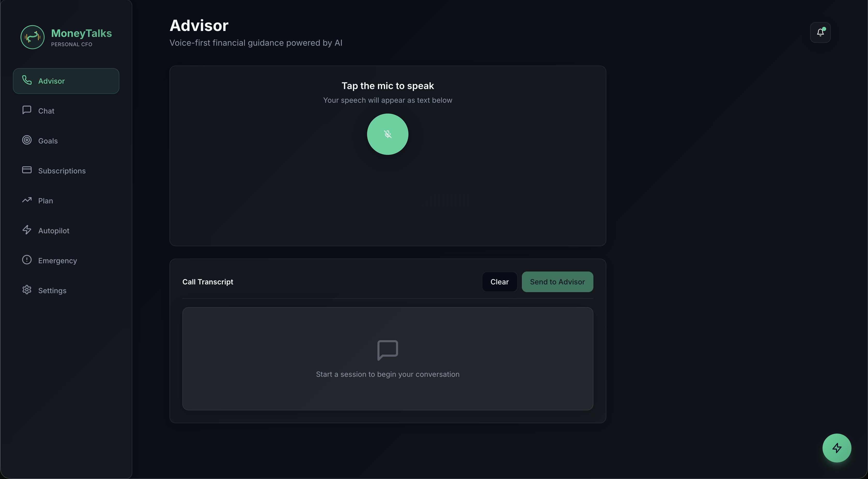The width and height of the screenshot is (868, 479).
Task: Click the Plan trending arrow icon
Action: click(x=27, y=200)
